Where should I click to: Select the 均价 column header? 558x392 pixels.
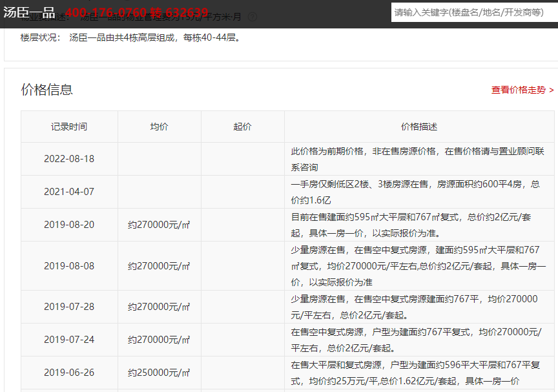click(159, 127)
